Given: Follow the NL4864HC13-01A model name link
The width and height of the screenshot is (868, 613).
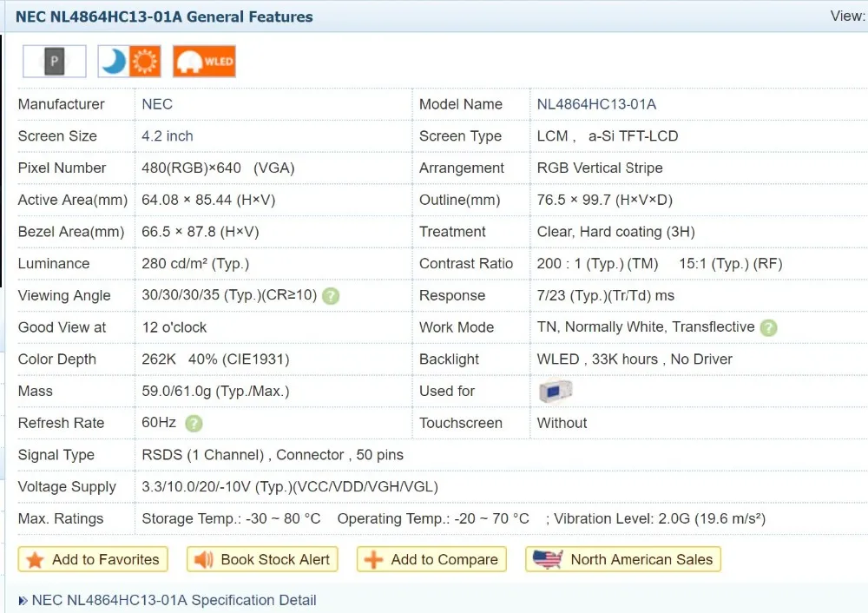Looking at the screenshot, I should point(596,104).
